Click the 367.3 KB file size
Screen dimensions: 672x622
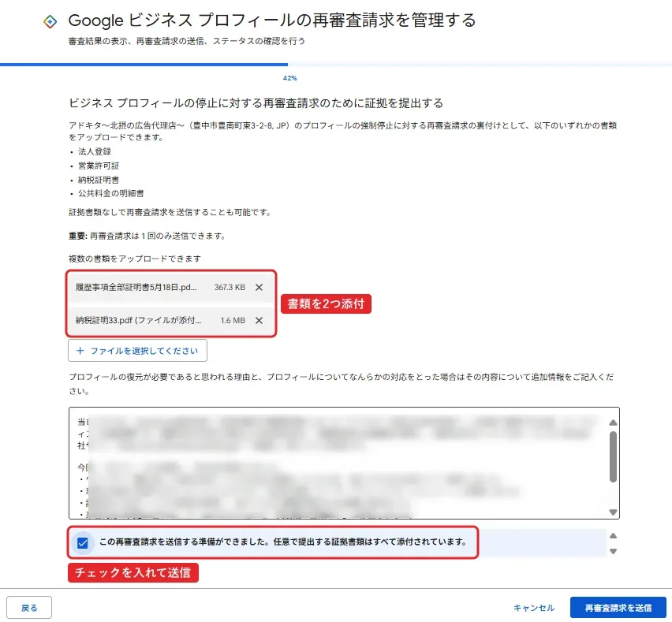coord(230,288)
